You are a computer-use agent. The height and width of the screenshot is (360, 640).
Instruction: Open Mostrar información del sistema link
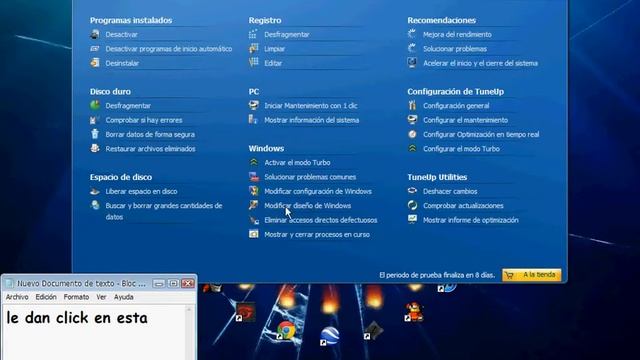coord(311,120)
